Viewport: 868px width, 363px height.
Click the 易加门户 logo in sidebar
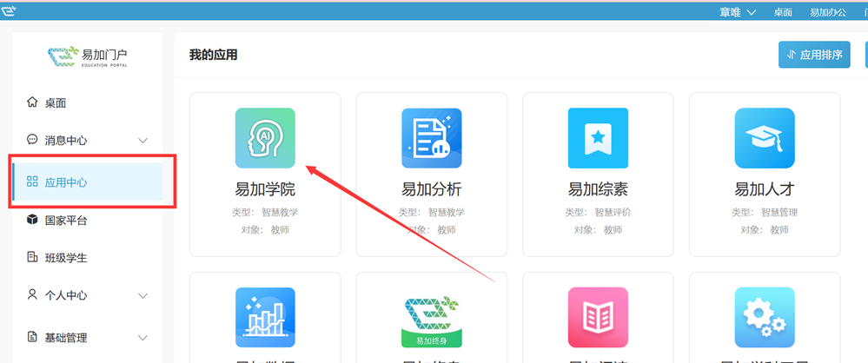(88, 56)
